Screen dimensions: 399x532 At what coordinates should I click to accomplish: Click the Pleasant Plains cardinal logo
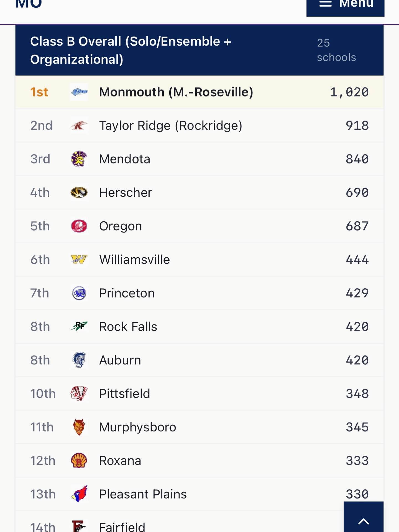[x=79, y=494]
